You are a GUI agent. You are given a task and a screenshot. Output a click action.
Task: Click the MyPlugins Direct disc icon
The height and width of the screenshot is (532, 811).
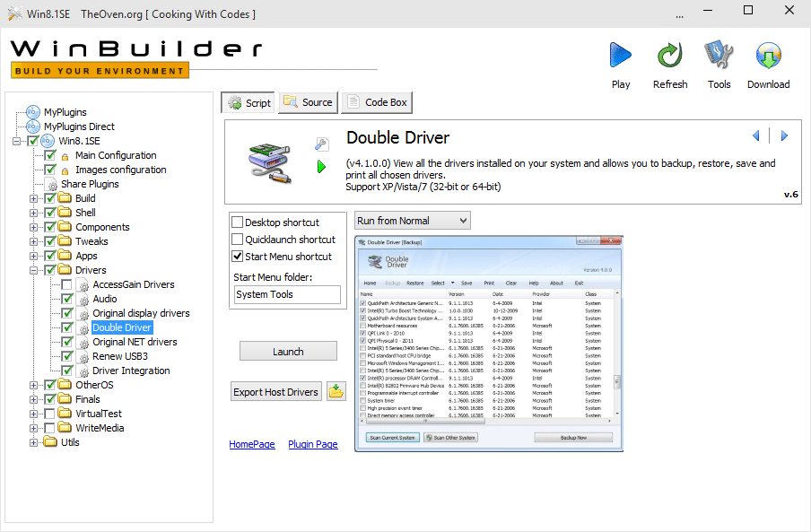[32, 126]
